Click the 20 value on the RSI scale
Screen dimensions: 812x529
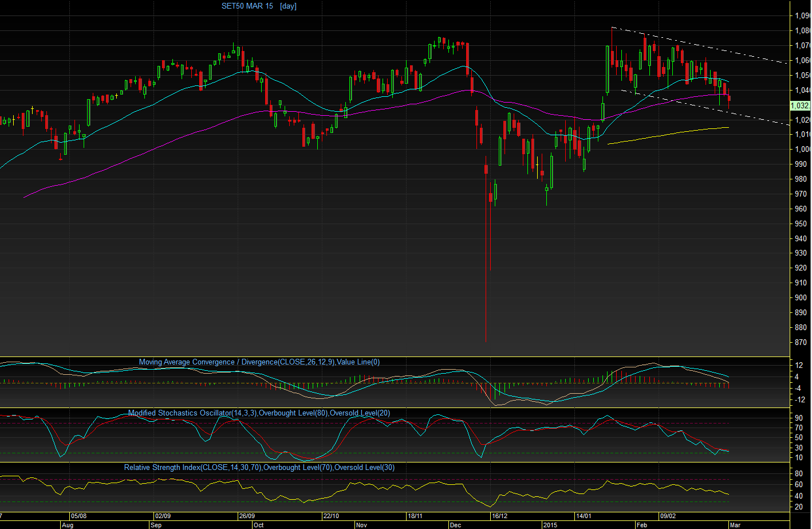click(799, 507)
